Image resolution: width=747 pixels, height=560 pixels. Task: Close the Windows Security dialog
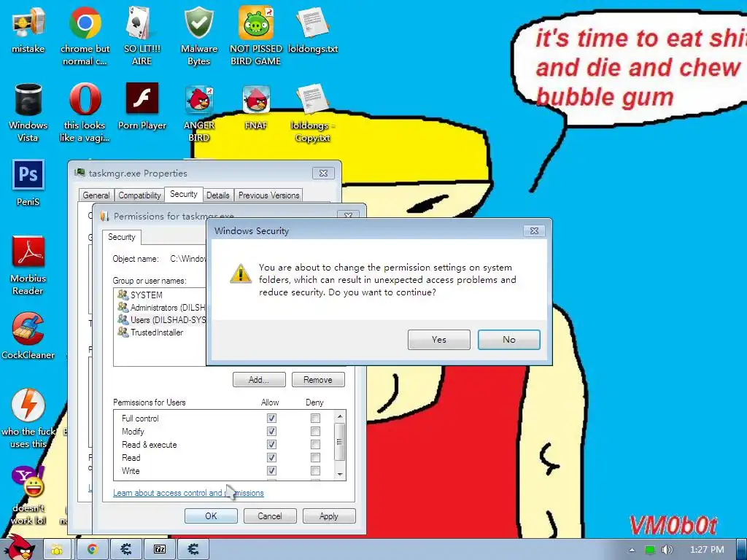(534, 231)
